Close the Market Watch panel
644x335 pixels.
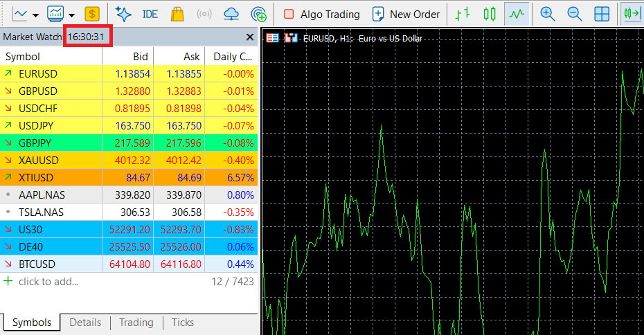pos(250,37)
